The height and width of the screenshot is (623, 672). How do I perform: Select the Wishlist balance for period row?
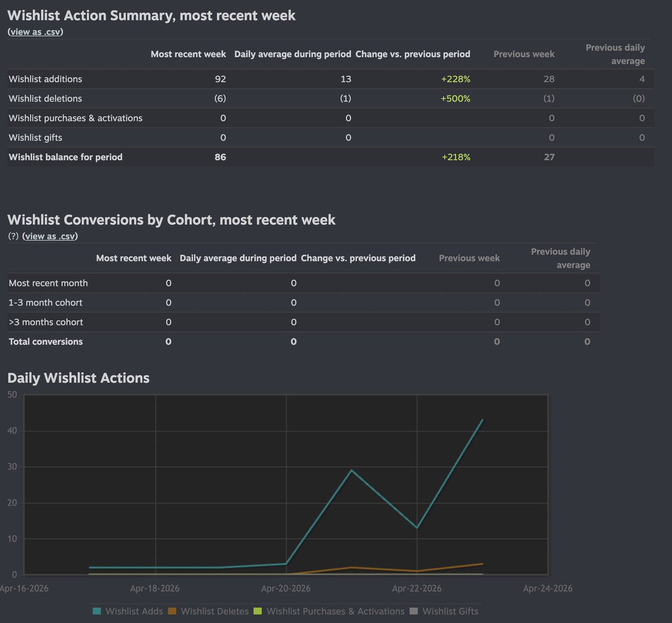pyautogui.click(x=65, y=157)
